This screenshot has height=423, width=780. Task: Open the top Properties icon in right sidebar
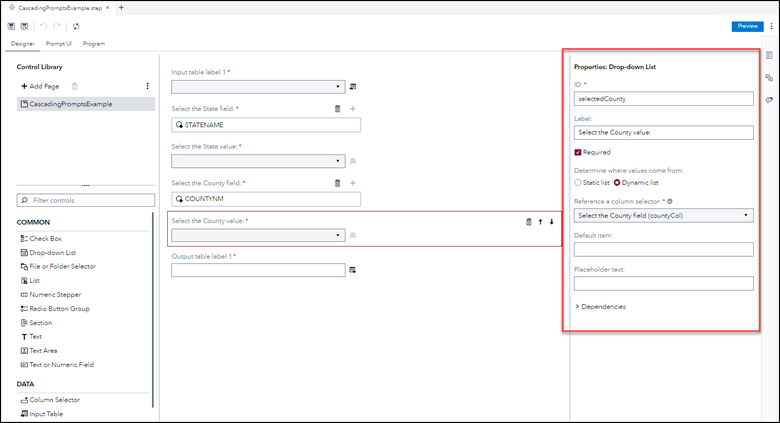(769, 55)
